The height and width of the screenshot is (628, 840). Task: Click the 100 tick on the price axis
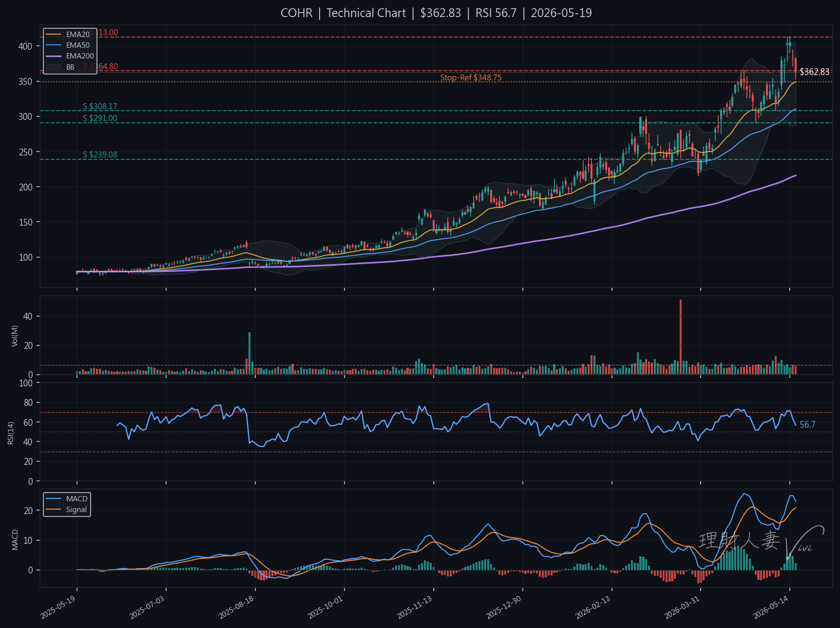25,257
